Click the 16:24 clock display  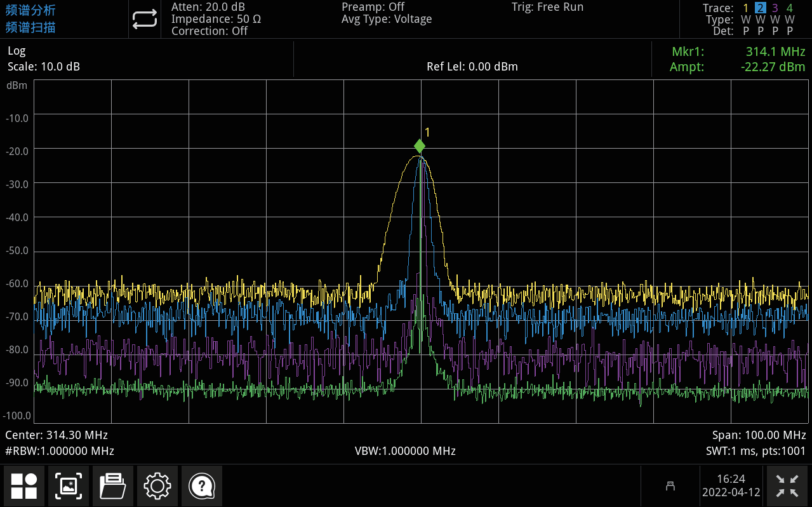[731, 479]
